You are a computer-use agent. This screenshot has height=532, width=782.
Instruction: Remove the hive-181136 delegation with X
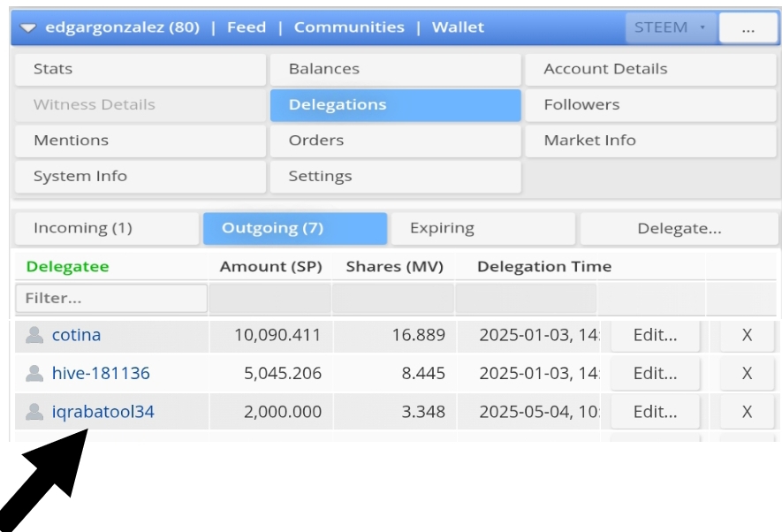747,374
